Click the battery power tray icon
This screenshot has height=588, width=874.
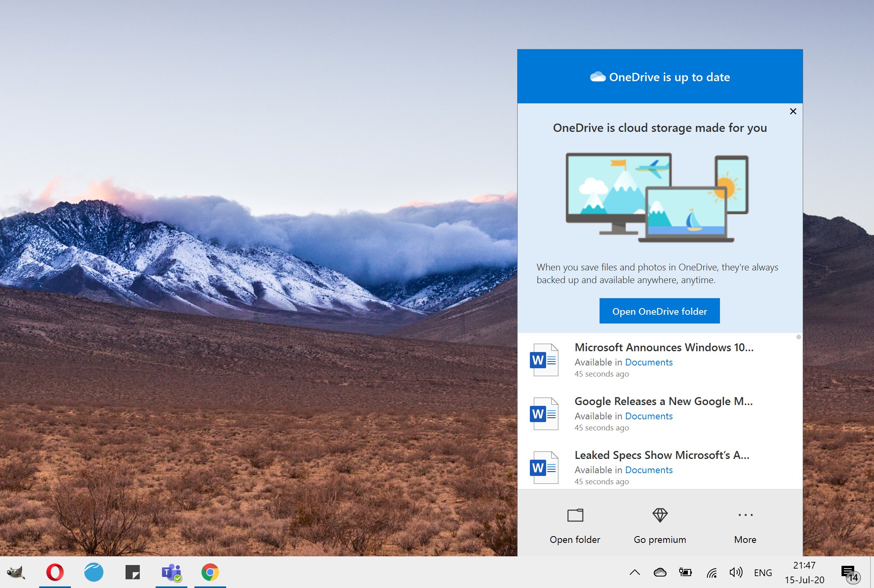[x=685, y=572]
